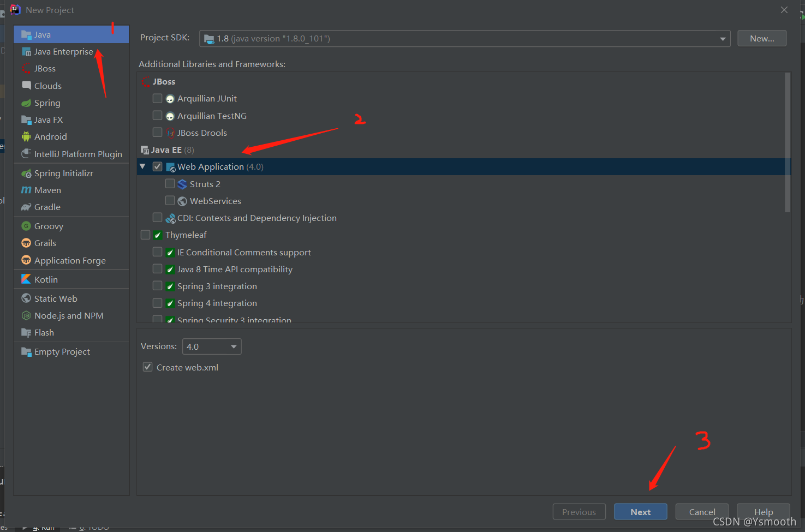Image resolution: width=805 pixels, height=532 pixels.
Task: Click the Spring Initializr icon
Action: point(26,174)
